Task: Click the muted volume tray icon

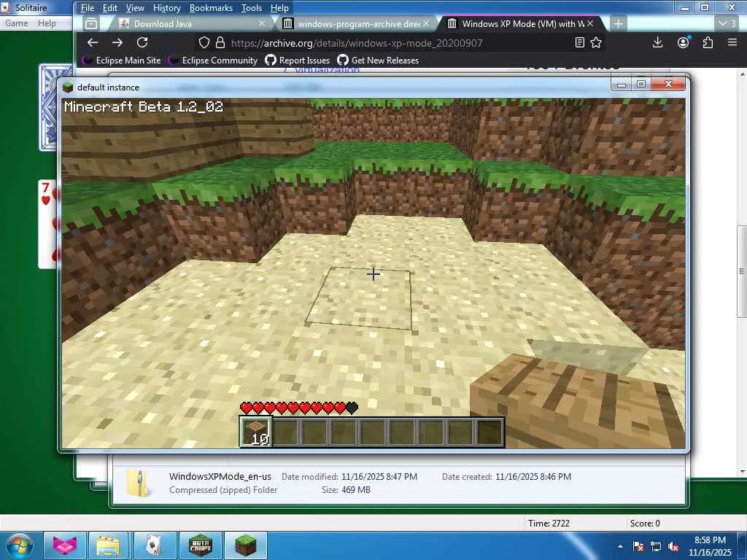Action: [673, 547]
